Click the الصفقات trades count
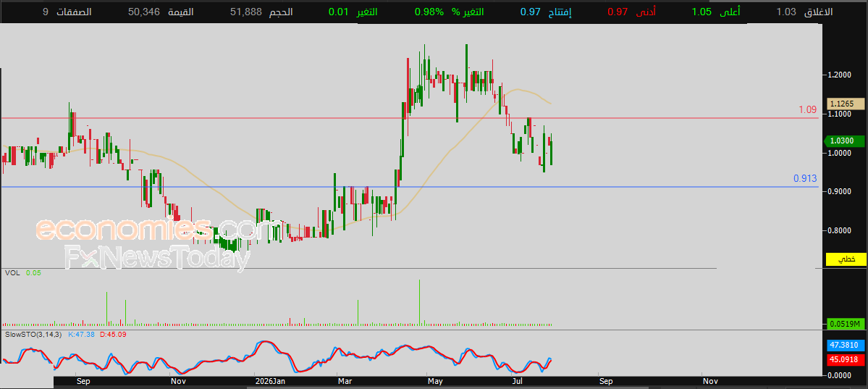This screenshot has height=389, width=868. pos(46,12)
